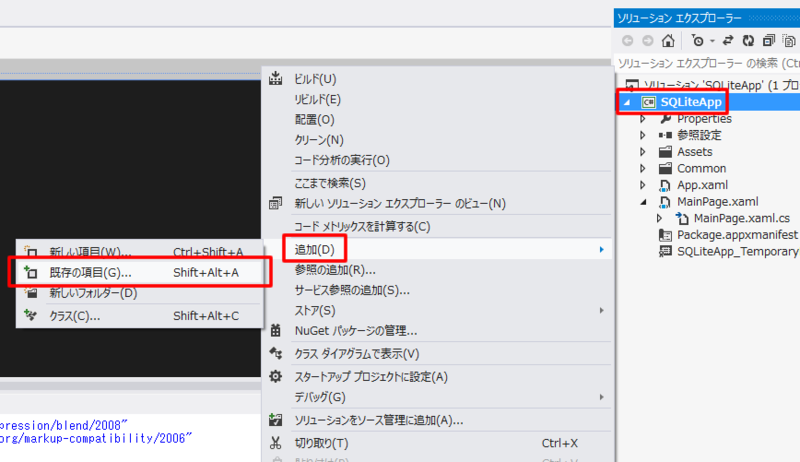Select ここまで検索(S)
Viewport: 800px width, 462px height.
(330, 183)
